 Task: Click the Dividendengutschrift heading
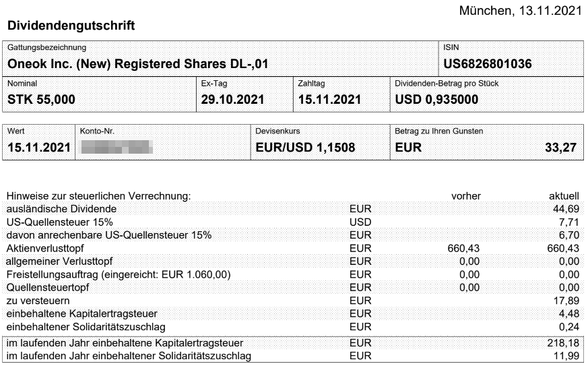pos(71,26)
